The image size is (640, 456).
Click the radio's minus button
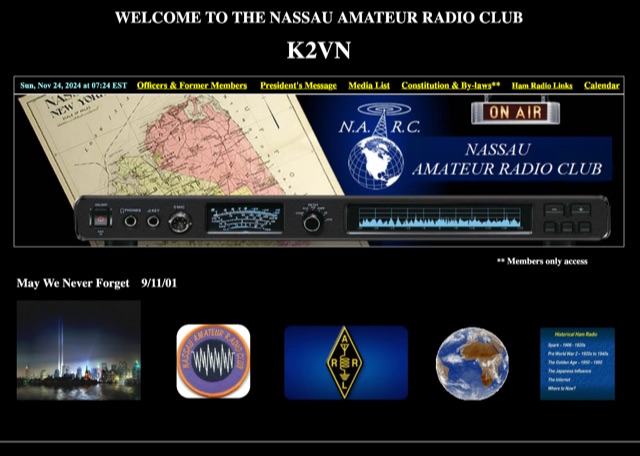coord(554,210)
